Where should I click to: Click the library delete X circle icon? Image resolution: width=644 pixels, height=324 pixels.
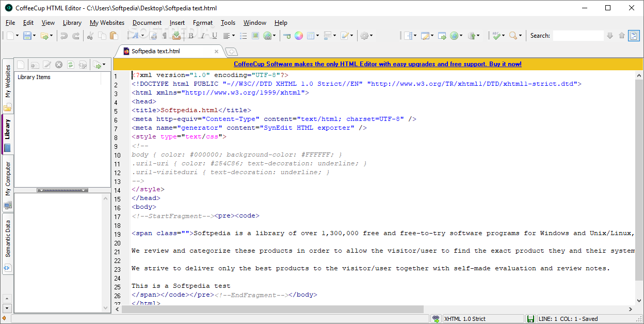[59, 65]
